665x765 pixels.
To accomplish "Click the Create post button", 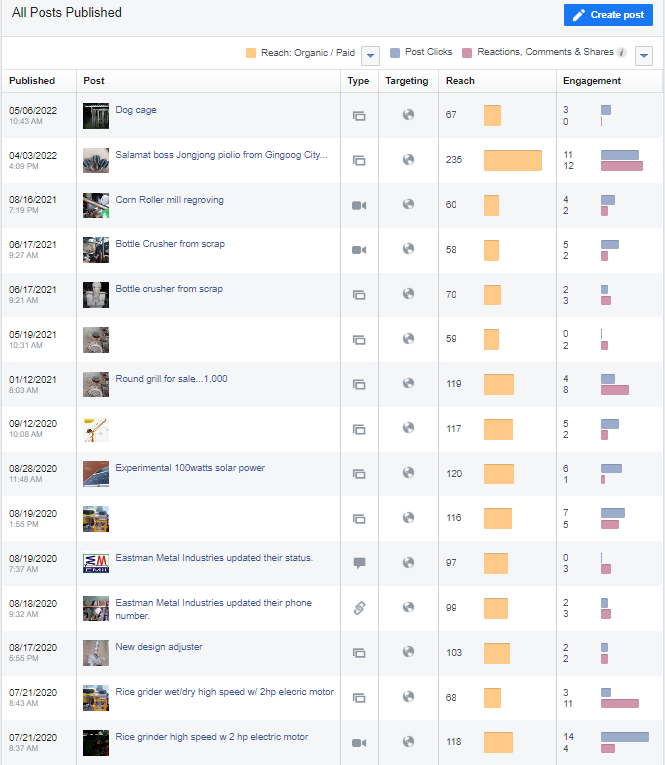I will coord(608,15).
